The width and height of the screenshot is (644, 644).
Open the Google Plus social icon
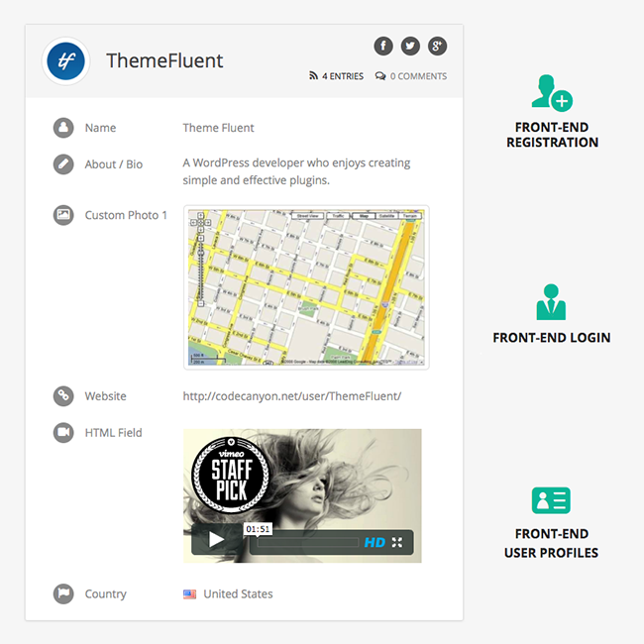tap(437, 46)
